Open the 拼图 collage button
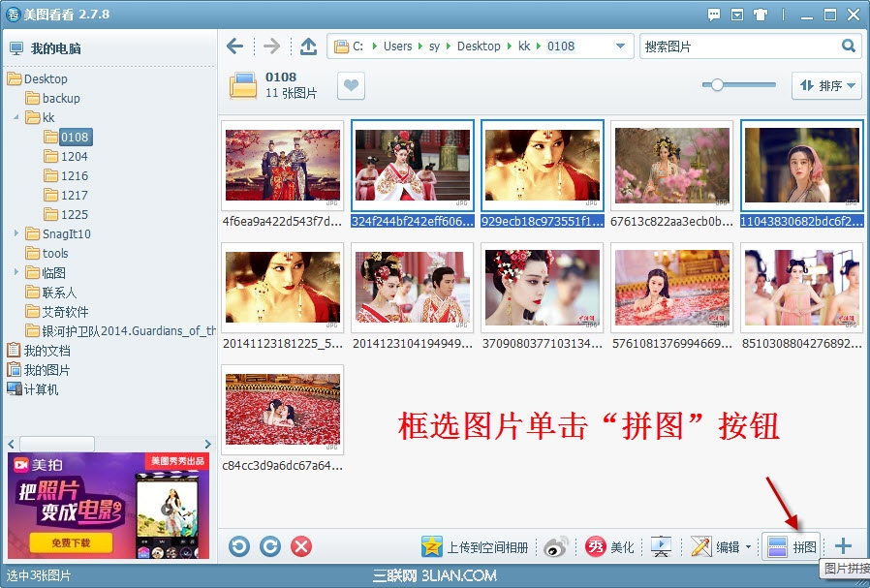Screen dimensions: 870x588 792,547
